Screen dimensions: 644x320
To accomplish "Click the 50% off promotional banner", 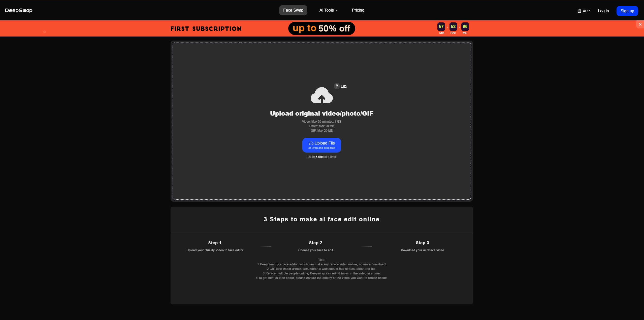I will coord(322,28).
